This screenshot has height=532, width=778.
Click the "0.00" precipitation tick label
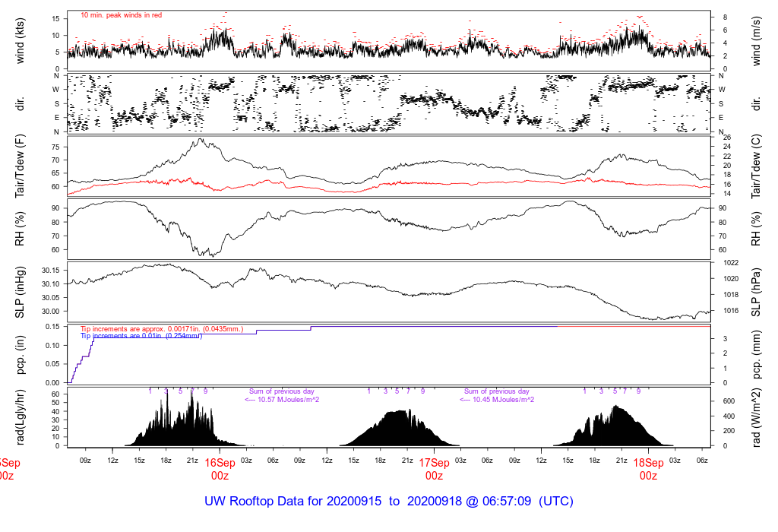tap(52, 382)
